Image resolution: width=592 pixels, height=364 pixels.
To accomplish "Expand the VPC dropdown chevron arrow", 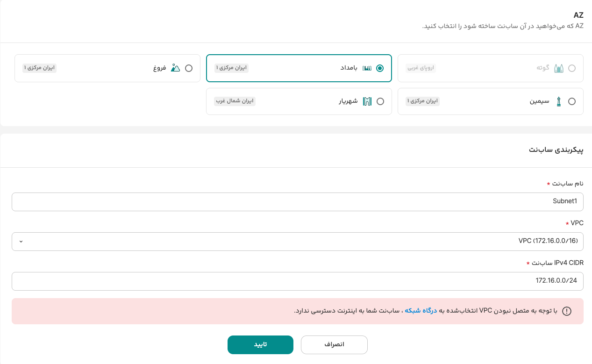I will (21, 242).
